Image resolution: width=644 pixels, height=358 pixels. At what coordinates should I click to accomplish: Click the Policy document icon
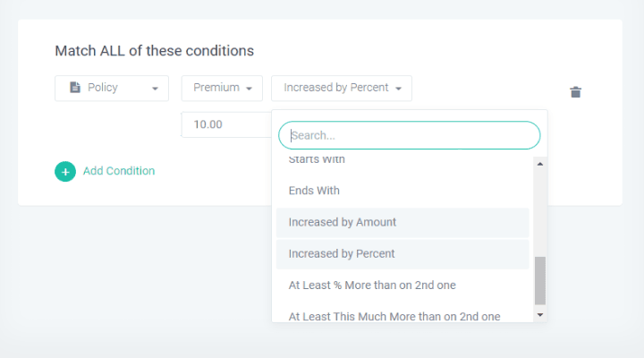tap(75, 88)
